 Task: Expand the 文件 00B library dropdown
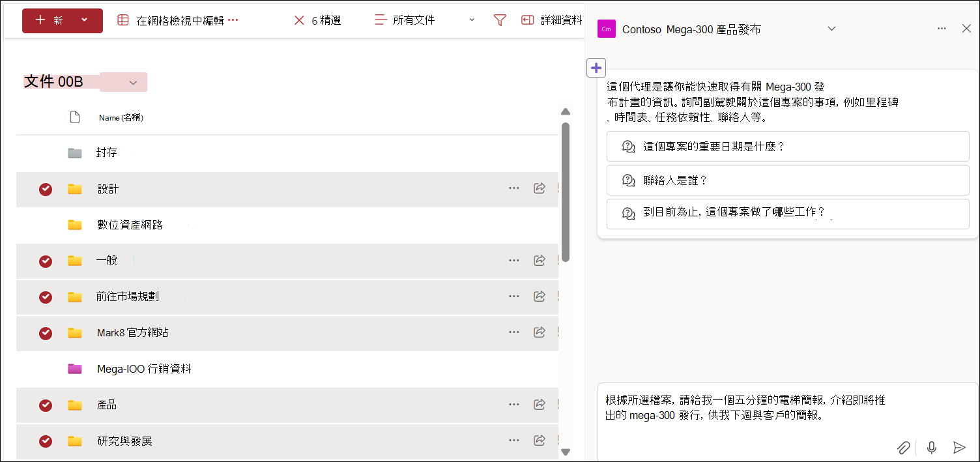pyautogui.click(x=133, y=82)
